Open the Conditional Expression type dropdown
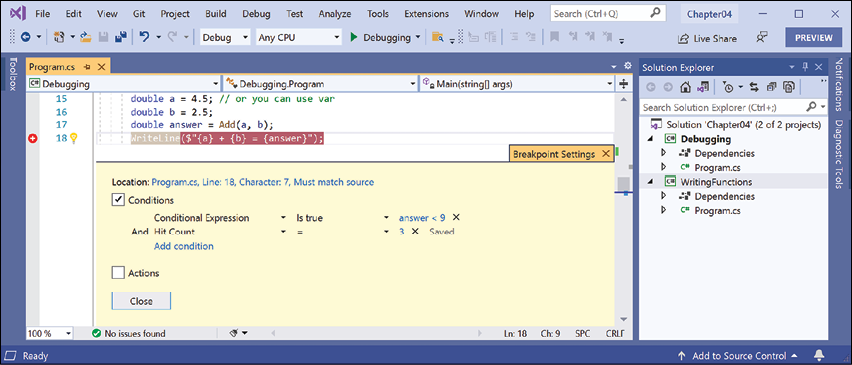Image resolution: width=852 pixels, height=365 pixels. (220, 217)
